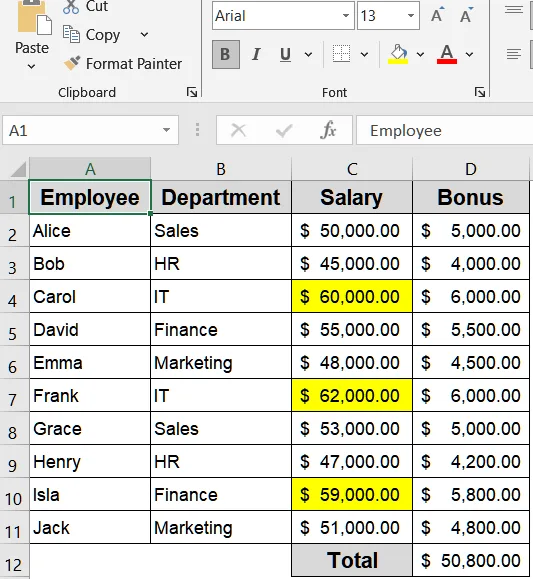The width and height of the screenshot is (533, 579).
Task: Select row 12 header
Action: tap(14, 561)
